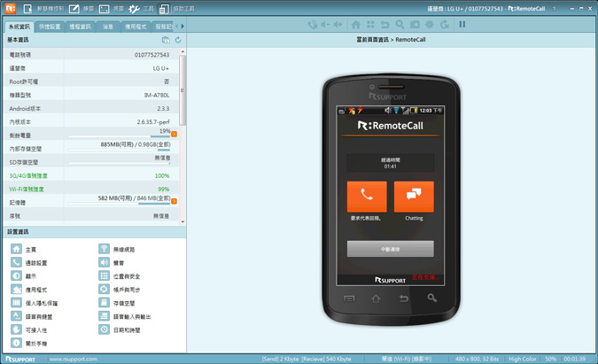Click the info list scroll down arrow
This screenshot has height=364, width=598.
(x=183, y=221)
